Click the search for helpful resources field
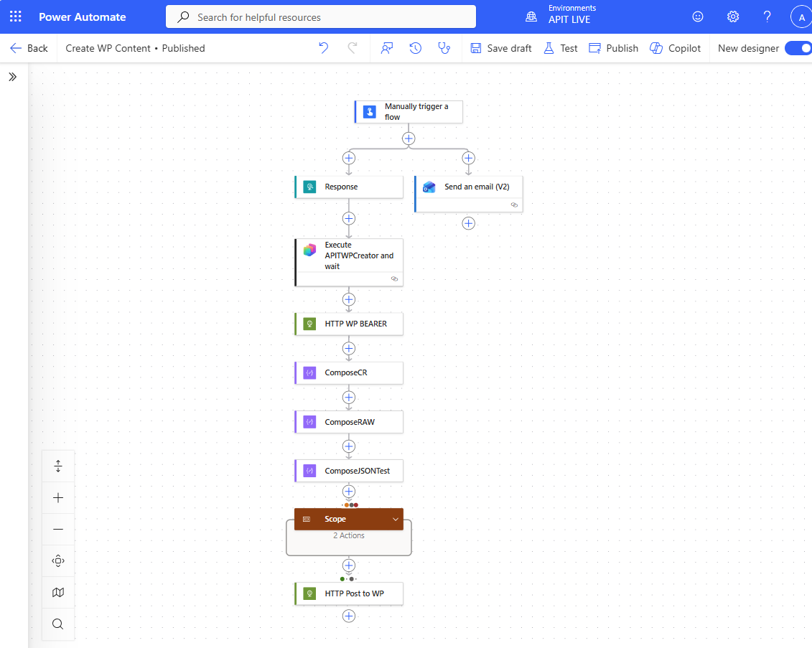This screenshot has height=648, width=812. point(320,17)
